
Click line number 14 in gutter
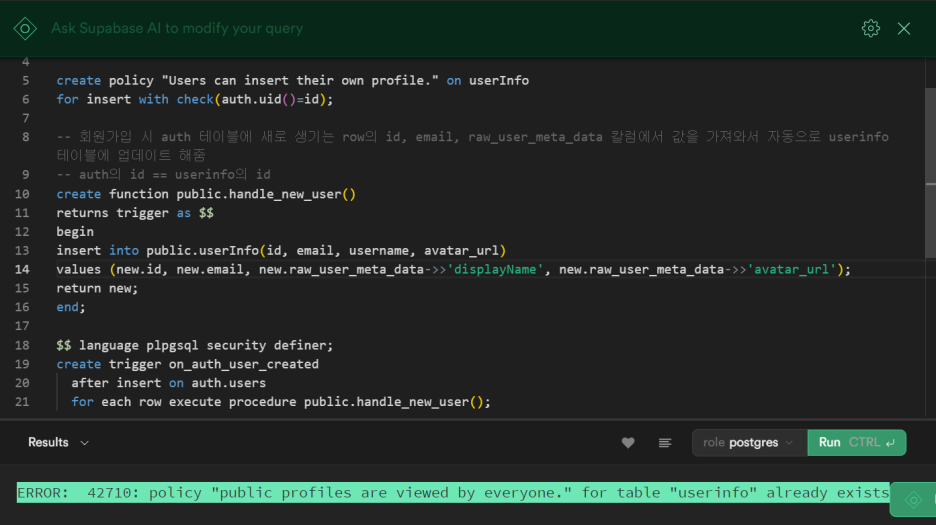coord(22,269)
